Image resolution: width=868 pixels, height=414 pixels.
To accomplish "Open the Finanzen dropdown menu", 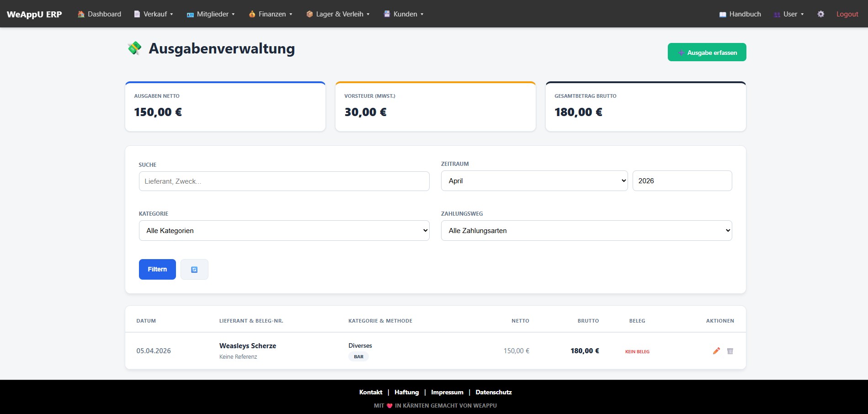I will click(x=271, y=14).
